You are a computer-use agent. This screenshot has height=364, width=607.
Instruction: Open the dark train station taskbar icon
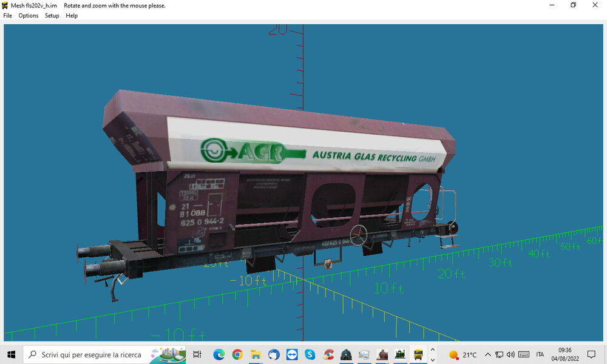[x=346, y=354]
